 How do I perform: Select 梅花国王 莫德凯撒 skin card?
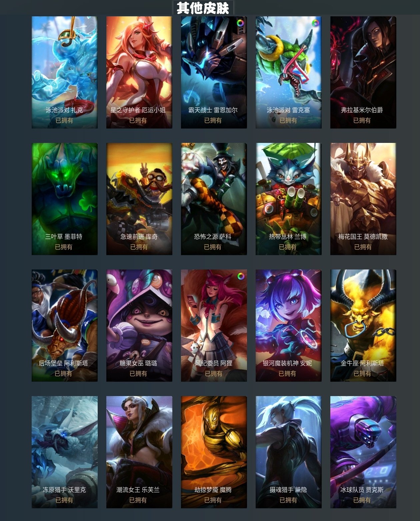pyautogui.click(x=363, y=199)
